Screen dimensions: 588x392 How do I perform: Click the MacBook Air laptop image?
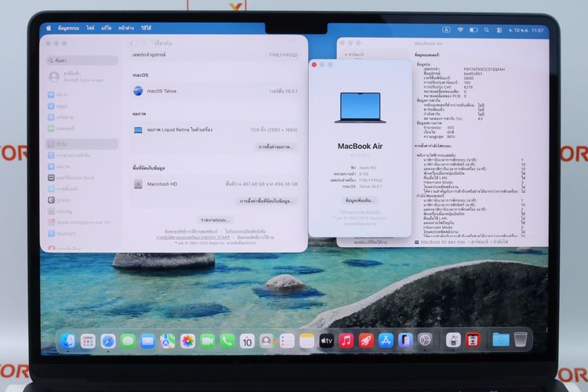pyautogui.click(x=360, y=107)
